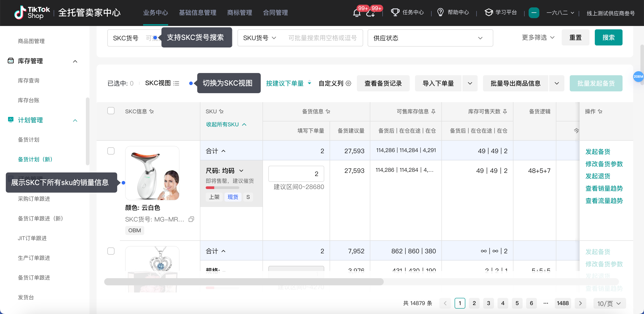Image resolution: width=644 pixels, height=314 pixels.
Task: Open 库存查询 in sidebar
Action: point(28,81)
